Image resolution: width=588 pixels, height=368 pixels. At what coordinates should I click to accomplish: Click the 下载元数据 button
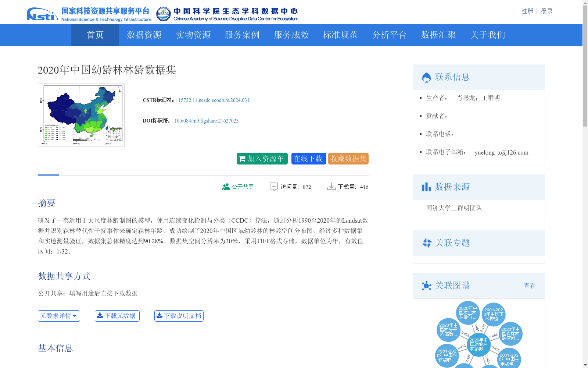pyautogui.click(x=117, y=316)
